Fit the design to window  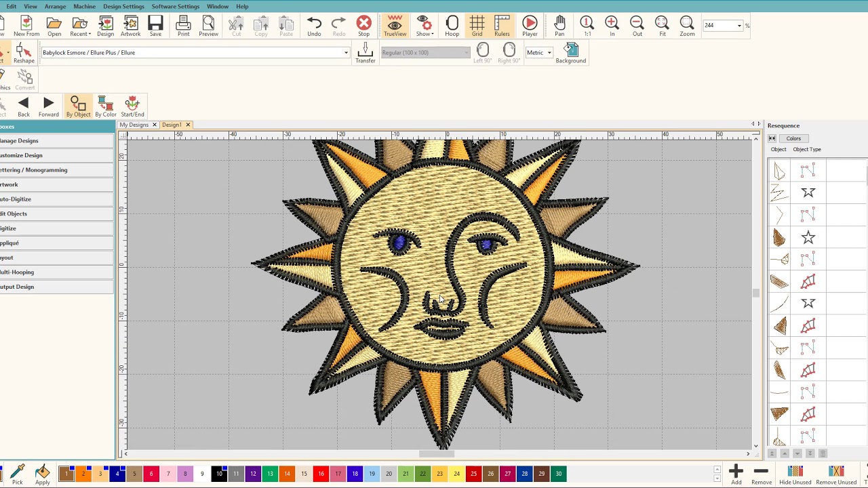[x=662, y=26]
